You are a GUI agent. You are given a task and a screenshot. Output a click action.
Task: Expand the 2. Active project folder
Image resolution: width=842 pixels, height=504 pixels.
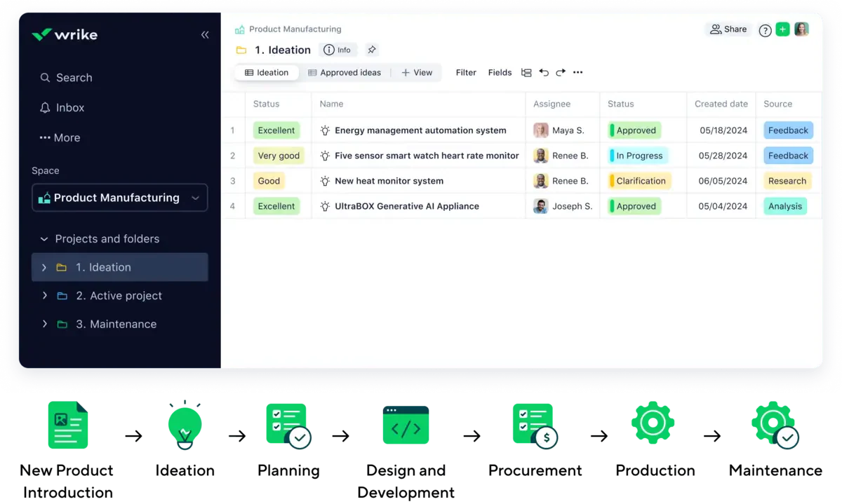(x=44, y=296)
